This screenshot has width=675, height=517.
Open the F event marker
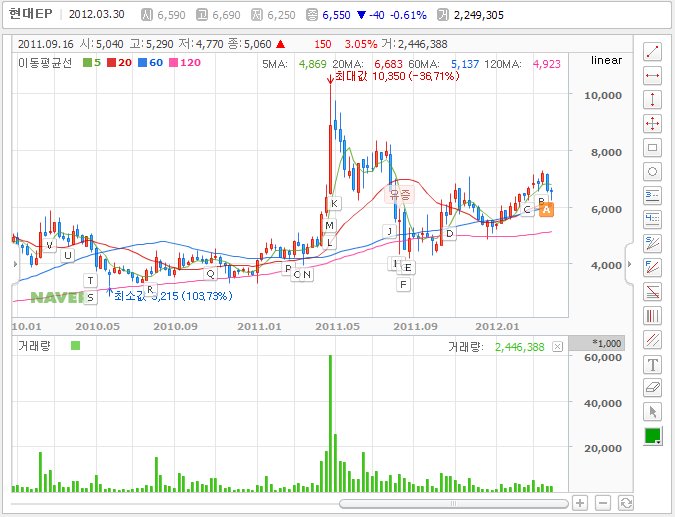[x=403, y=285]
